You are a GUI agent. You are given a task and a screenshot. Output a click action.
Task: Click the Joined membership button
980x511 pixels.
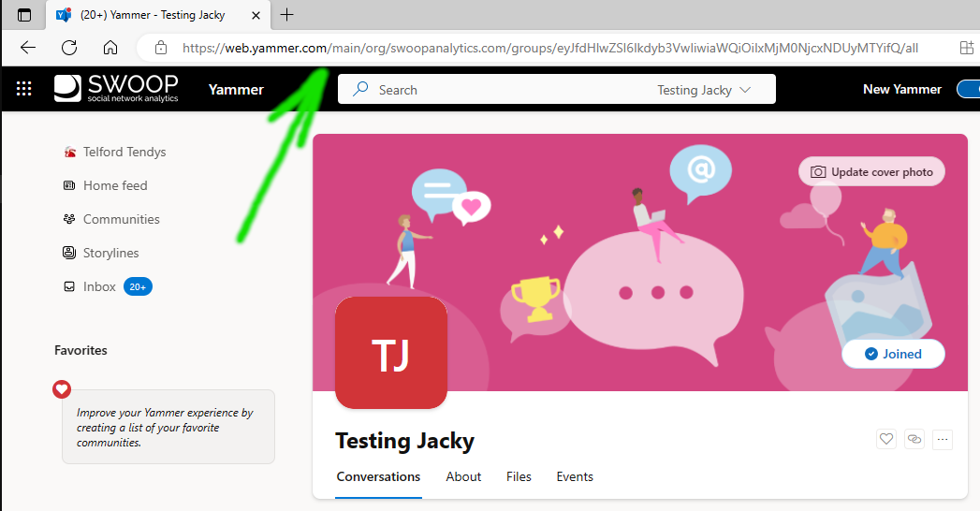(893, 354)
